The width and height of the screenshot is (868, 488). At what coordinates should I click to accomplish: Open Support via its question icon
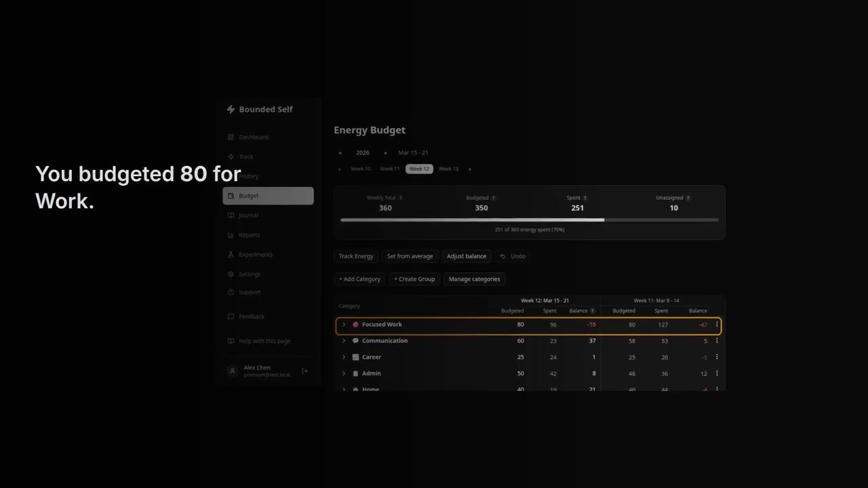click(x=231, y=292)
